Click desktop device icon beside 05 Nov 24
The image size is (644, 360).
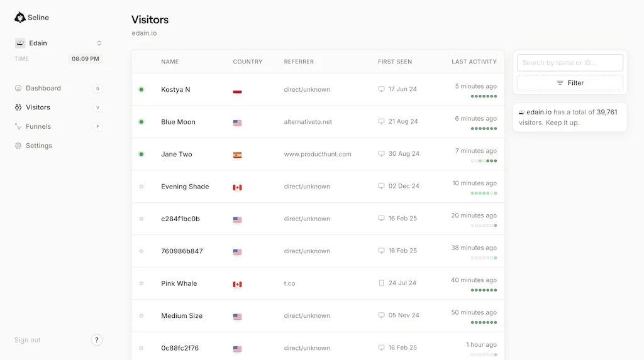381,315
